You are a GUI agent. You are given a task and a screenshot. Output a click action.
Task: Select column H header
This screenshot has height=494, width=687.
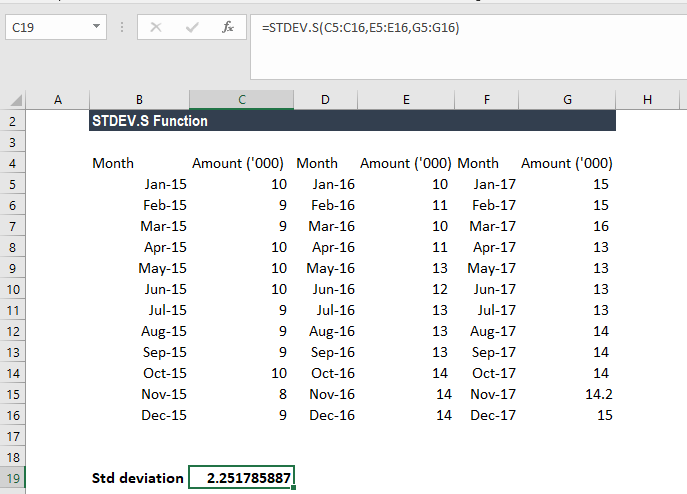tap(648, 100)
